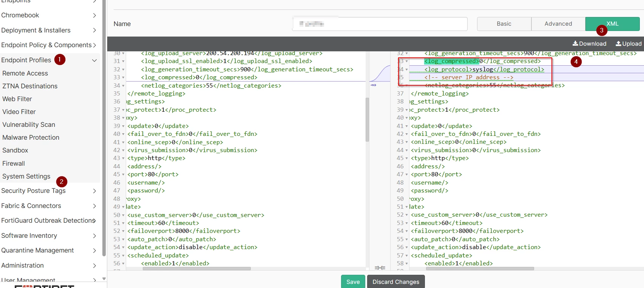Expand the Chromebook menu
This screenshot has width=644, height=288.
click(x=94, y=15)
